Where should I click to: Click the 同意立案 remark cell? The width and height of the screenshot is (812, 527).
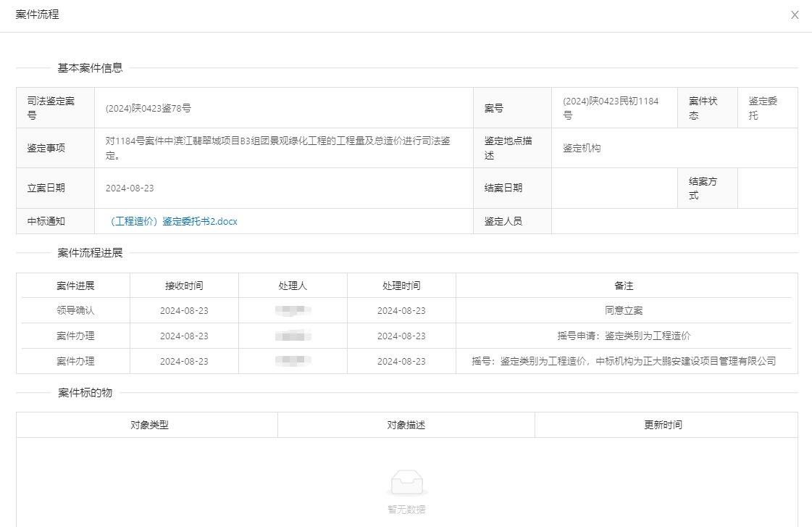pos(624,310)
